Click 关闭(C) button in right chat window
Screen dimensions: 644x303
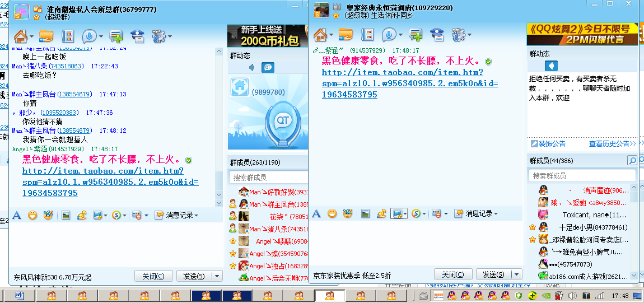tap(453, 274)
